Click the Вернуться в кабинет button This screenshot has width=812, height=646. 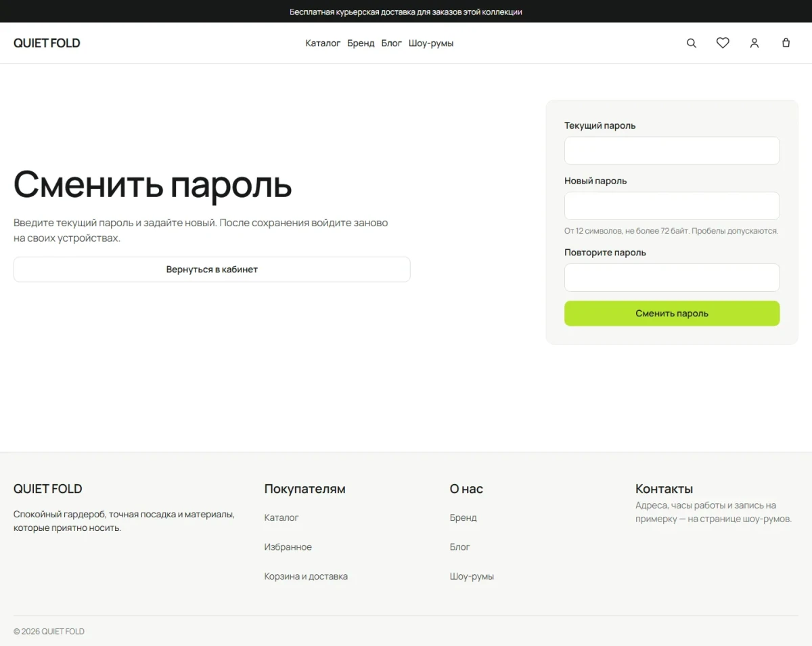212,269
